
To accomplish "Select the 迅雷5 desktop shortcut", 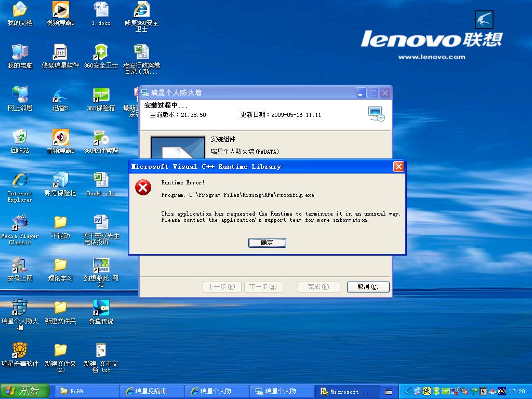I will point(60,99).
